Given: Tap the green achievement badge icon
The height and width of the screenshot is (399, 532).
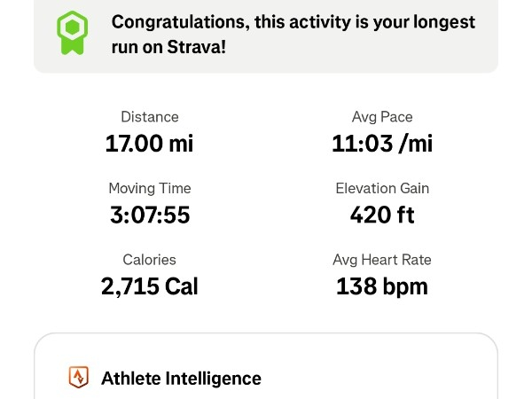Looking at the screenshot, I should click(73, 33).
